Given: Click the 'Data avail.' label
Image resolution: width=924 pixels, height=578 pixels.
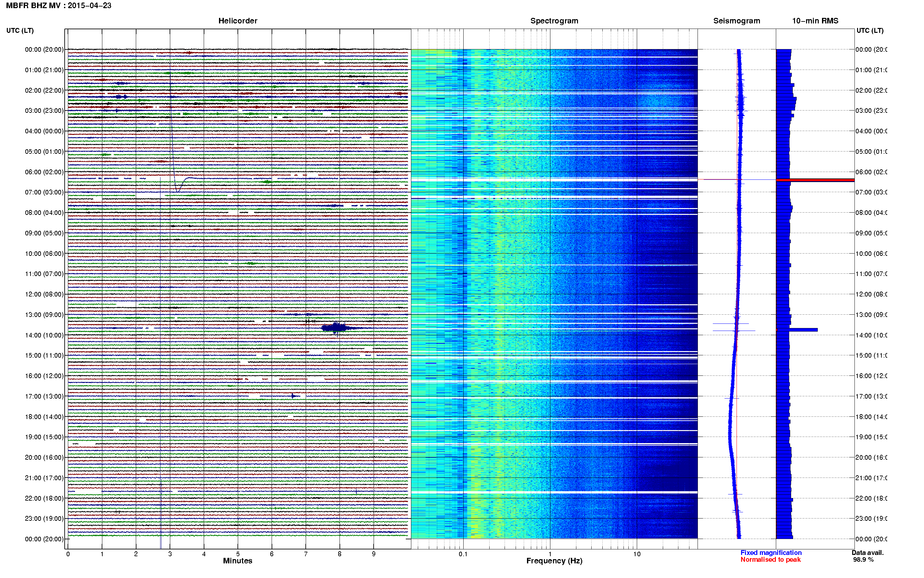Looking at the screenshot, I should tap(867, 553).
